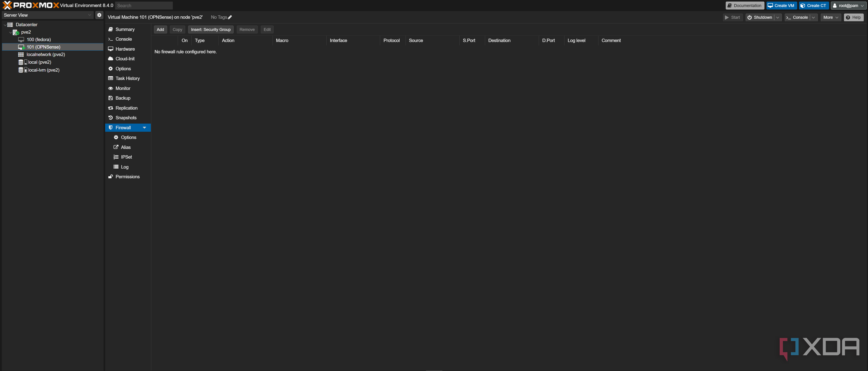This screenshot has height=371, width=868.
Task: Open Firewall Options submenu item
Action: point(128,138)
